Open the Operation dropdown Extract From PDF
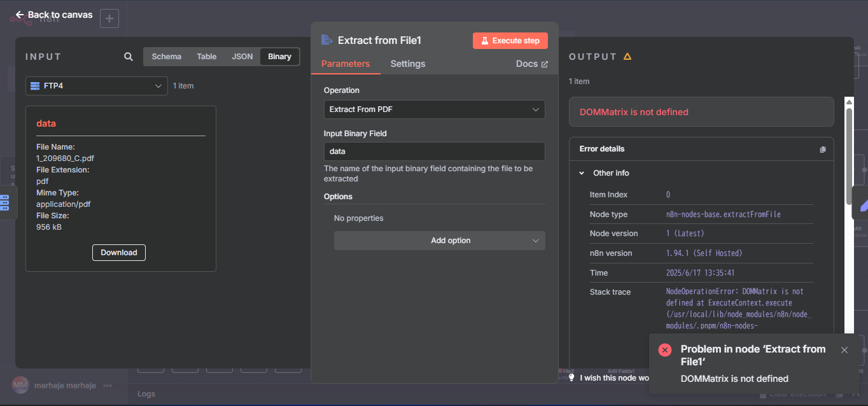The height and width of the screenshot is (406, 868). tap(434, 109)
